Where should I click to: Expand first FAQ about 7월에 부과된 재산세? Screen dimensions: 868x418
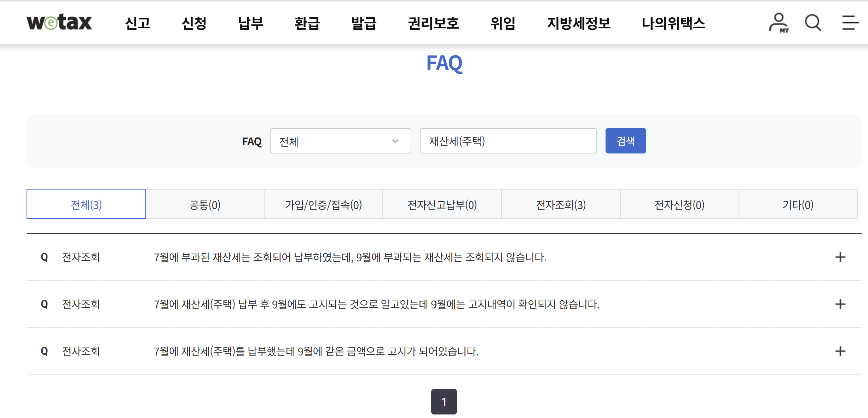click(350, 257)
